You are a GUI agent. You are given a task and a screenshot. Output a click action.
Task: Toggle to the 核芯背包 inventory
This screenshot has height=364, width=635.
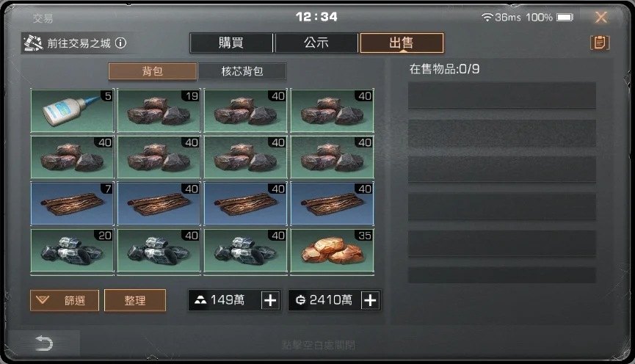[242, 71]
